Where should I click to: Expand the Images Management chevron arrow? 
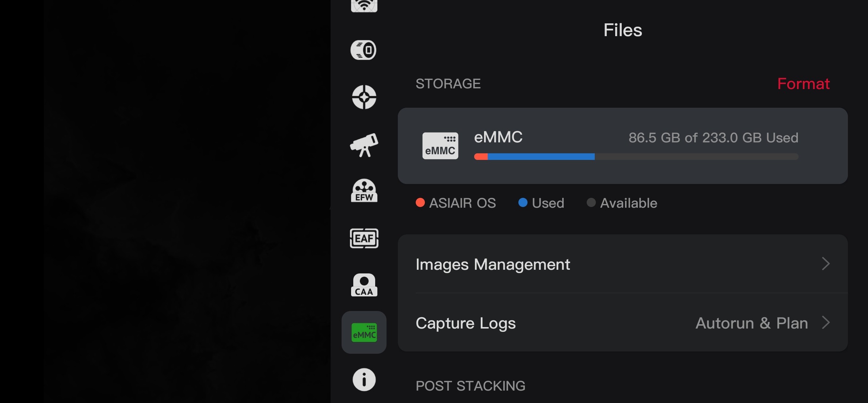coord(826,264)
